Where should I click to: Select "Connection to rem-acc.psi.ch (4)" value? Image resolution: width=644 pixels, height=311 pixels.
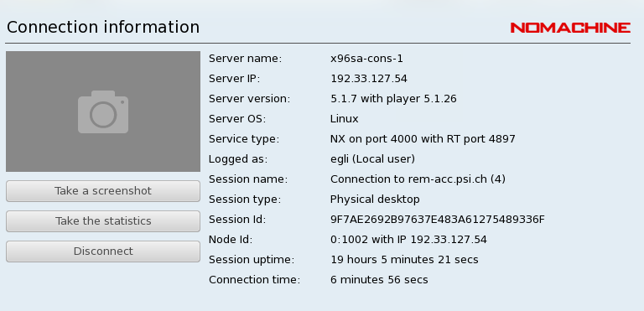point(418,179)
